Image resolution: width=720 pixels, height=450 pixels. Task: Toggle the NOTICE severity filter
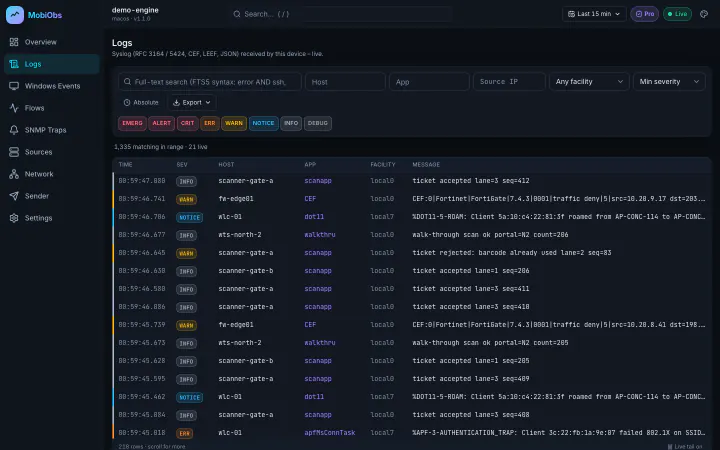coord(264,123)
